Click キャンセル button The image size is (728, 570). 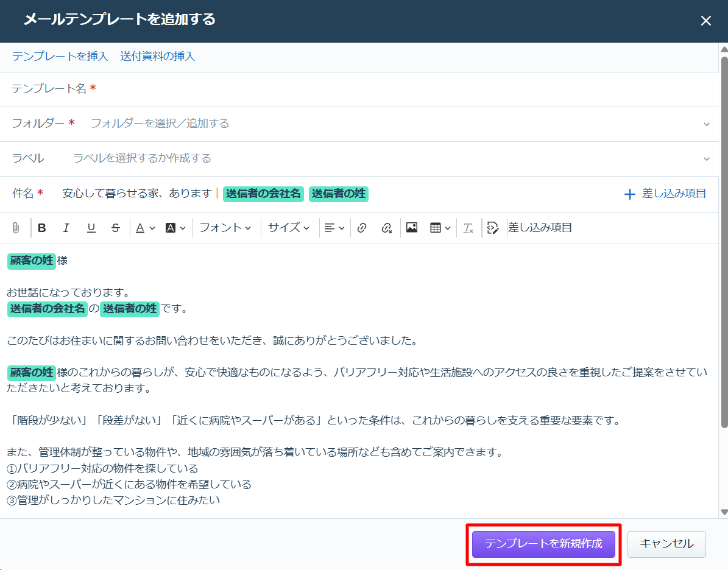[666, 544]
